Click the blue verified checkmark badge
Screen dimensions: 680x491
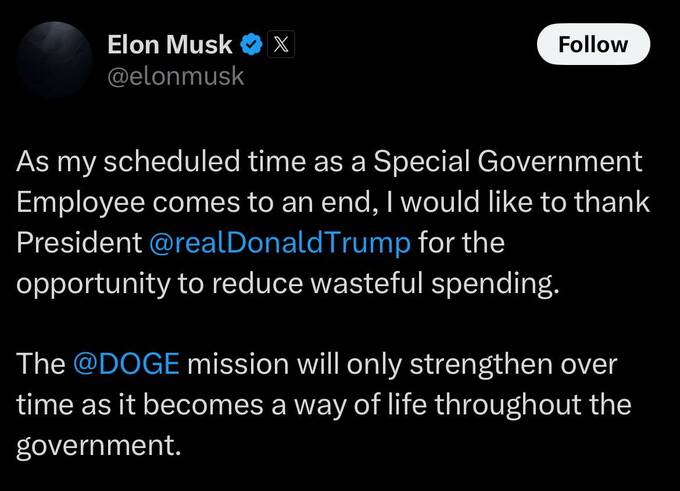click(x=252, y=45)
